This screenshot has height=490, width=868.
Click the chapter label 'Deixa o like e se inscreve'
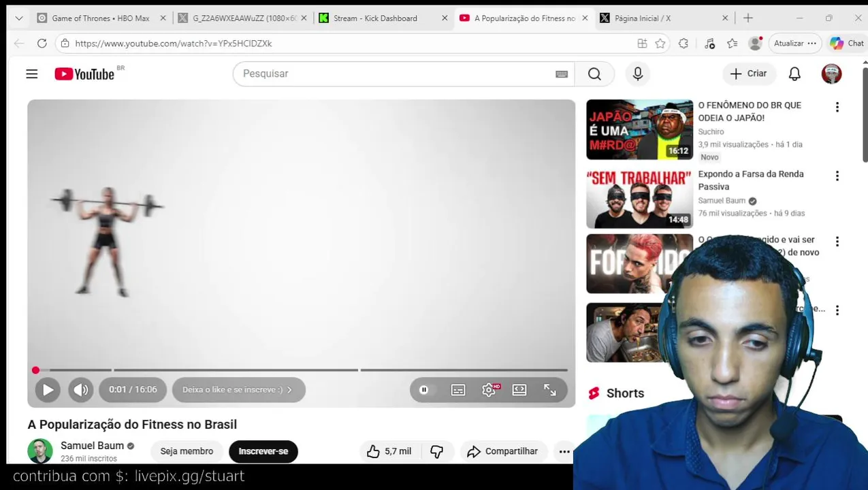tap(238, 390)
